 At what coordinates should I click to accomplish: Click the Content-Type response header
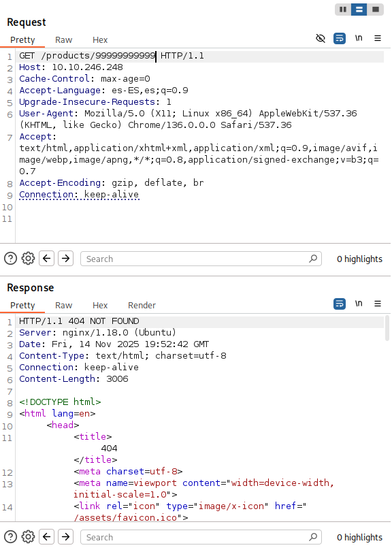coord(122,356)
